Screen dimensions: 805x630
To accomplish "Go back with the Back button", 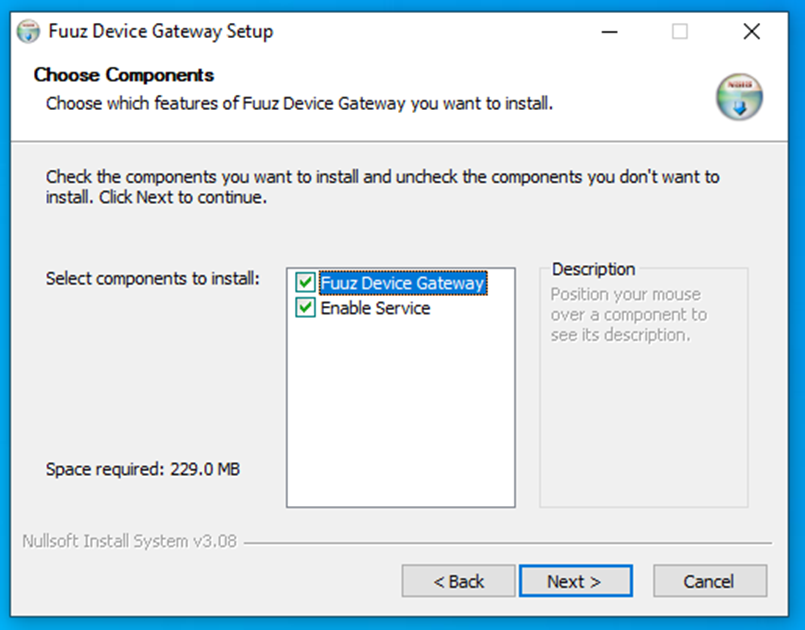I will coord(458,581).
